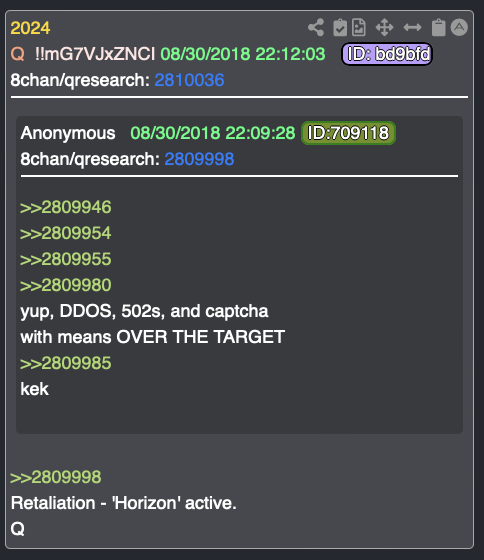Click the 08/30/2018 22:12:03 timestamp

coord(243,54)
